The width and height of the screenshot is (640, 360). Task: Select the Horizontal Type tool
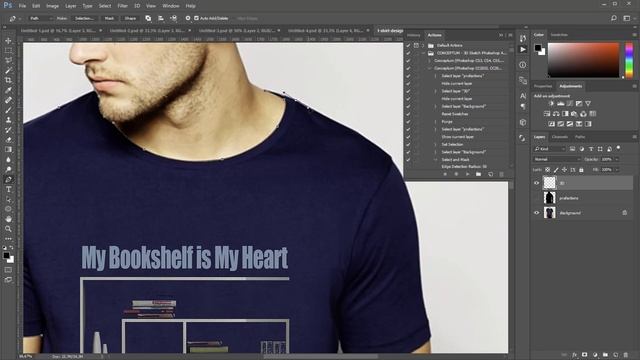(8, 189)
